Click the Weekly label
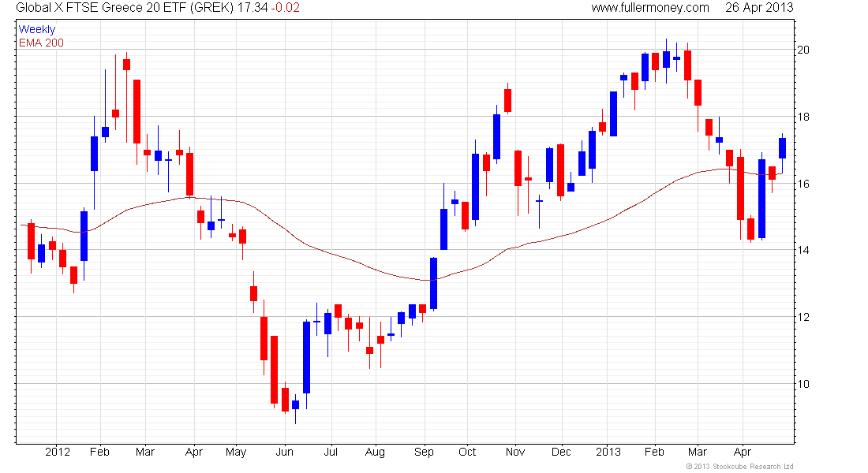Screen dimensions: 868x473 pos(36,29)
